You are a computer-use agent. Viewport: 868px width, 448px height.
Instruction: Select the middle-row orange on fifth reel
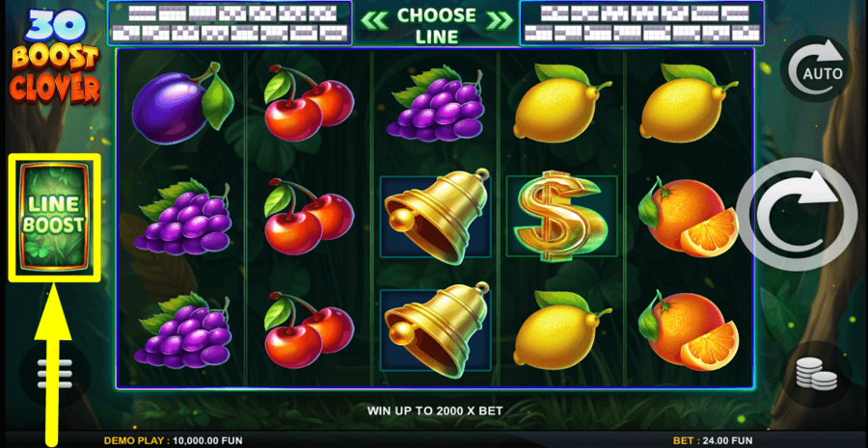(x=688, y=218)
